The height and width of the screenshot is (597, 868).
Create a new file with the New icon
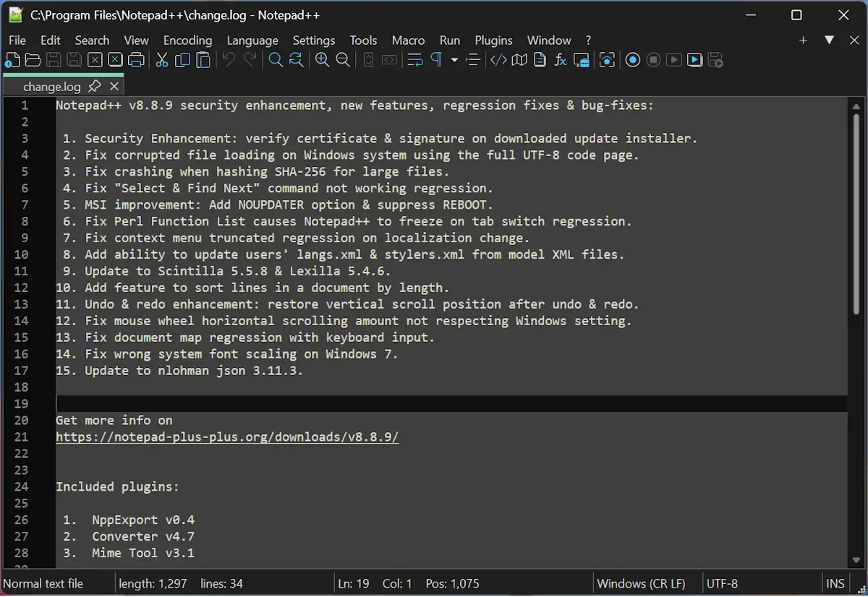(12, 61)
